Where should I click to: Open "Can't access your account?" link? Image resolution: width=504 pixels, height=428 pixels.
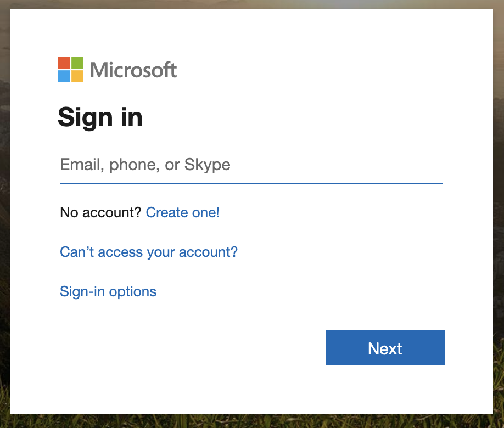(149, 252)
